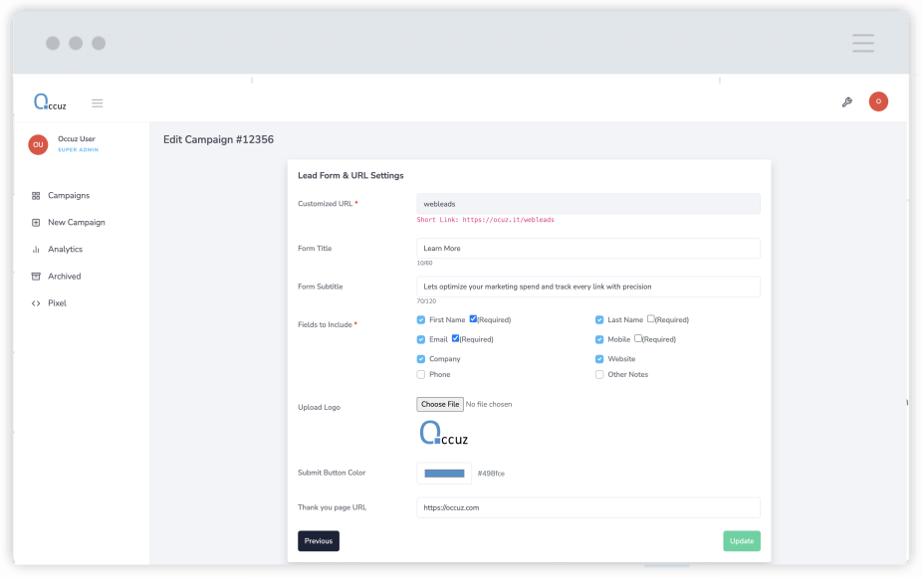Enable the Phone field checkbox
Screen dimensions: 924x580
421,375
